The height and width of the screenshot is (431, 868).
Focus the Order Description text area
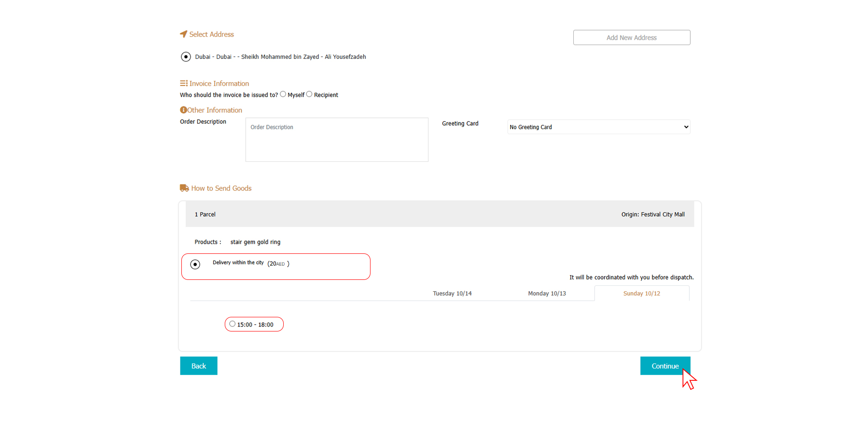pyautogui.click(x=337, y=140)
